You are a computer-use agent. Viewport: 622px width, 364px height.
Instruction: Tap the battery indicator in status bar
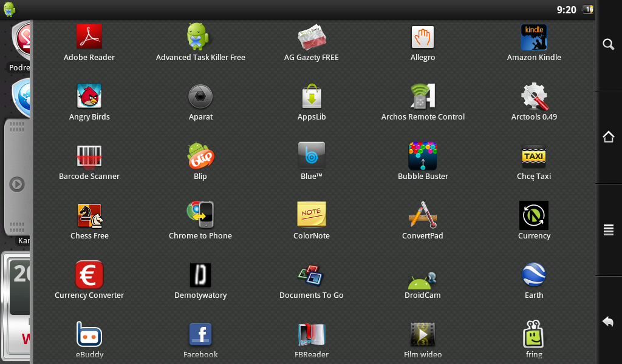(588, 9)
